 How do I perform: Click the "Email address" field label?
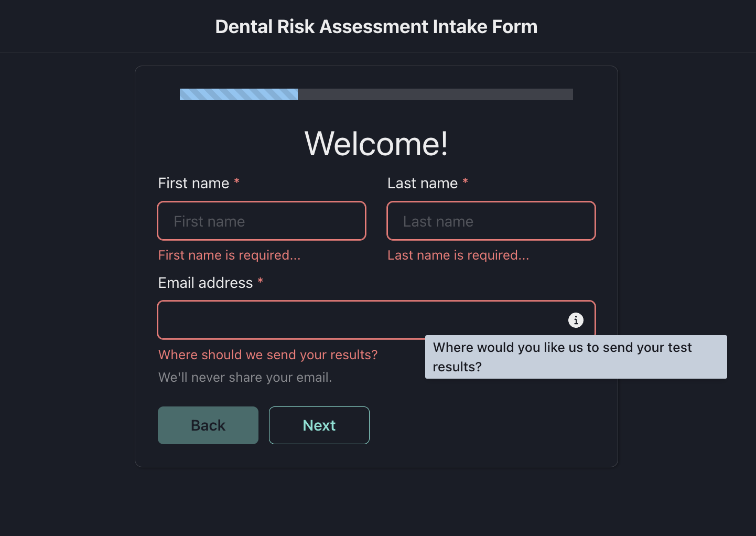click(206, 283)
